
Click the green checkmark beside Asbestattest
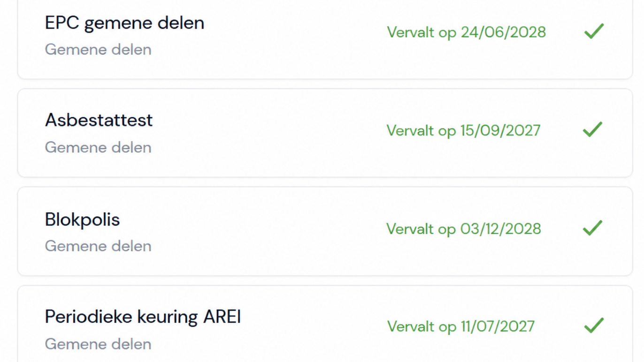coord(592,129)
